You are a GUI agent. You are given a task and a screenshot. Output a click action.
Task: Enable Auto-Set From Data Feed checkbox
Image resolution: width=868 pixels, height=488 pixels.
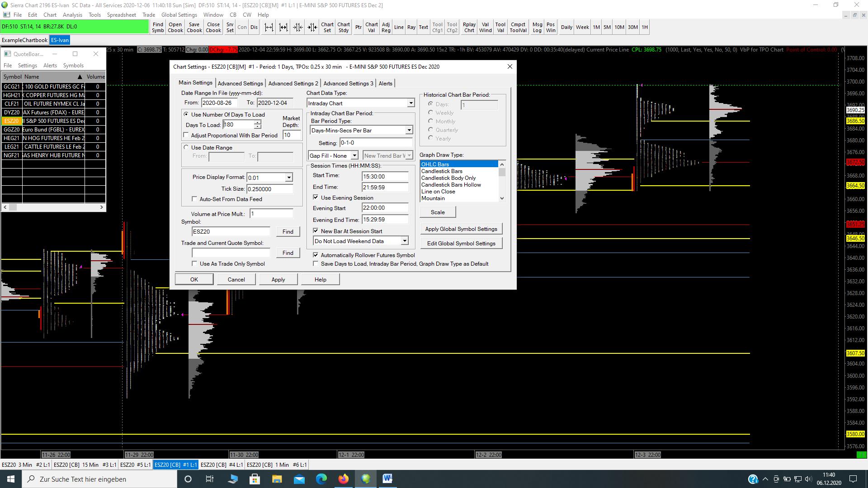click(195, 199)
